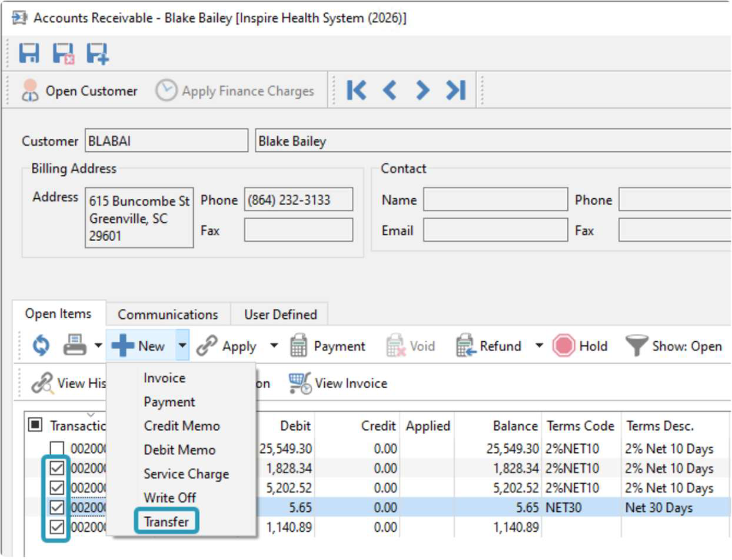
Task: Click the Save icon in top toolbar
Action: (x=29, y=54)
